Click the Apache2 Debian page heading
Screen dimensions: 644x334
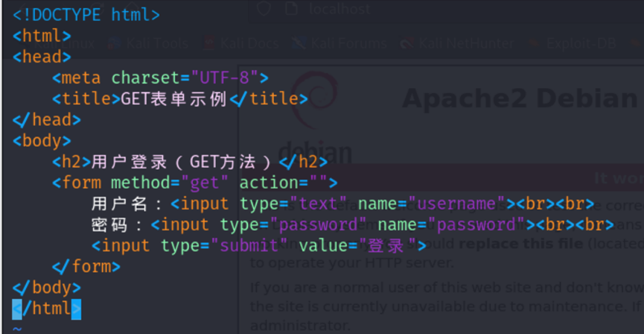pyautogui.click(x=520, y=98)
